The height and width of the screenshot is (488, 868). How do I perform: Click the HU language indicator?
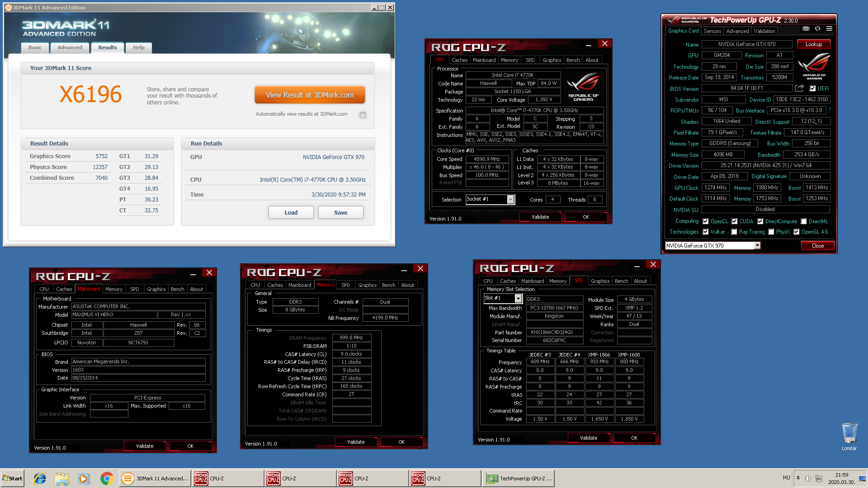point(786,478)
